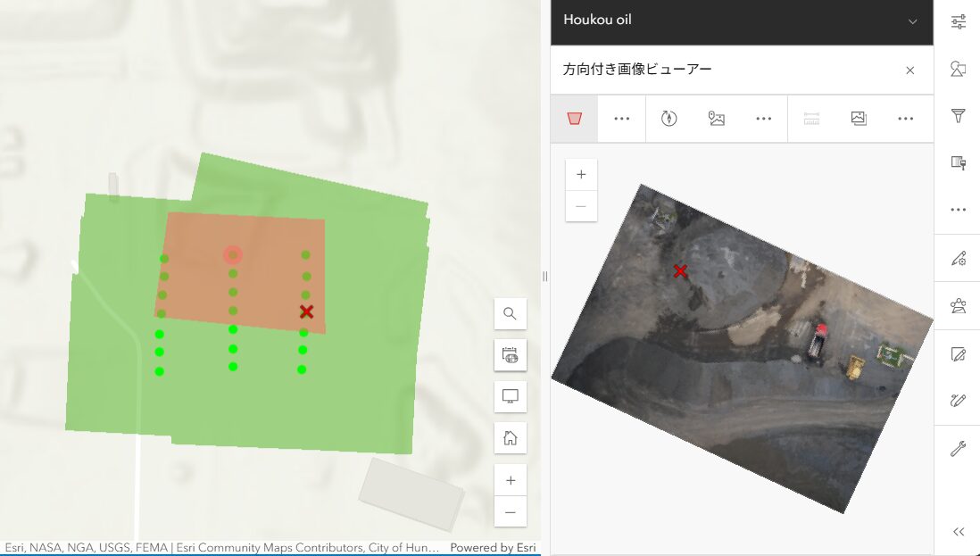This screenshot has height=556, width=980.
Task: Open the filter funnel icon in sidebar
Action: pyautogui.click(x=959, y=115)
